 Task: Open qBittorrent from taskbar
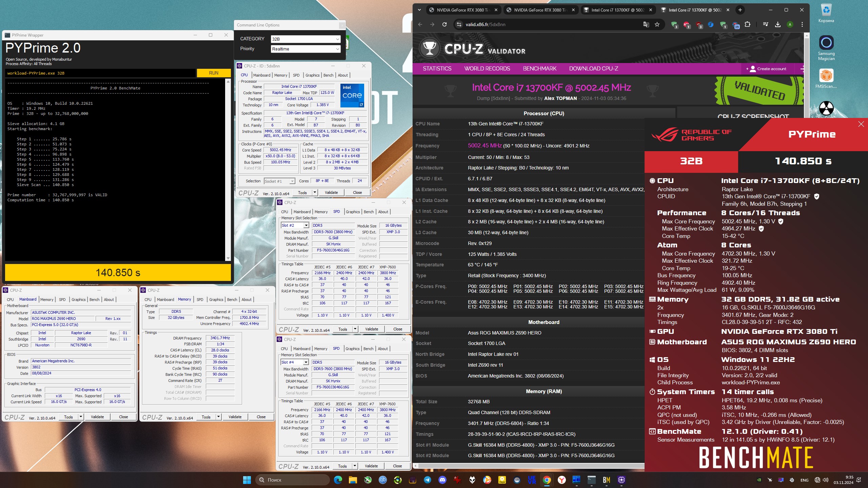(382, 480)
